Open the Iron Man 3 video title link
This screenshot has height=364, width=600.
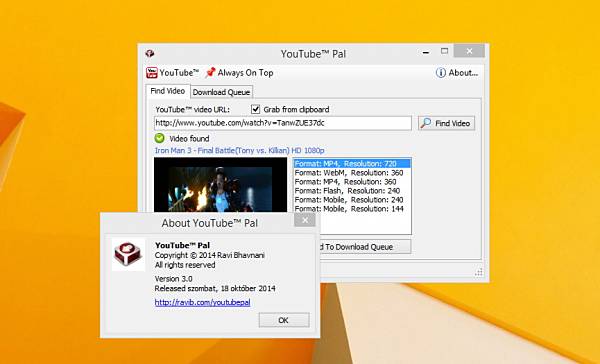coord(240,150)
